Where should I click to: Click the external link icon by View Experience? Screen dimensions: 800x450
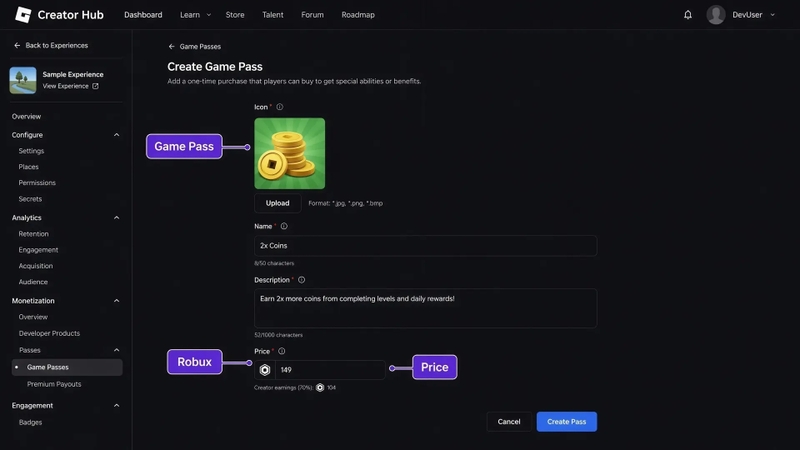pyautogui.click(x=95, y=86)
